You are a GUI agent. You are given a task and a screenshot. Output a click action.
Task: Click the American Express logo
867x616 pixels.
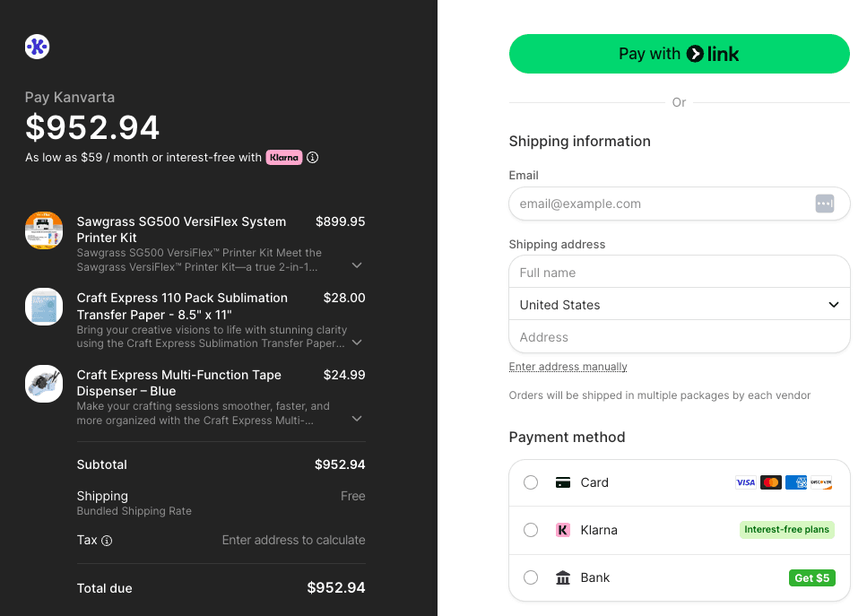(796, 482)
